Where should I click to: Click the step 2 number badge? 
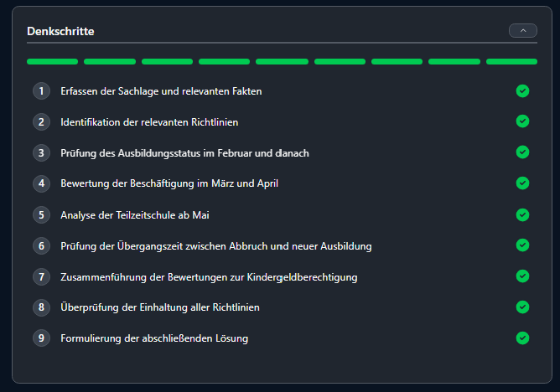pos(41,121)
